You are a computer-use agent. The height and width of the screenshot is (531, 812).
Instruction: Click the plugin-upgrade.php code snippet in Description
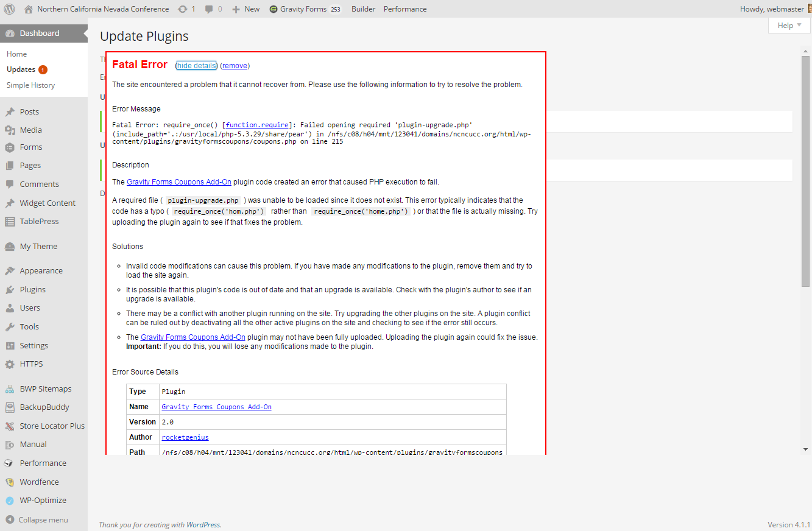[204, 200]
